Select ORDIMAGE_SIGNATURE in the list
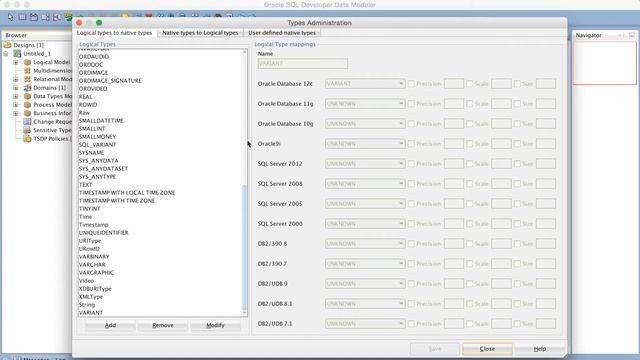 tap(110, 81)
